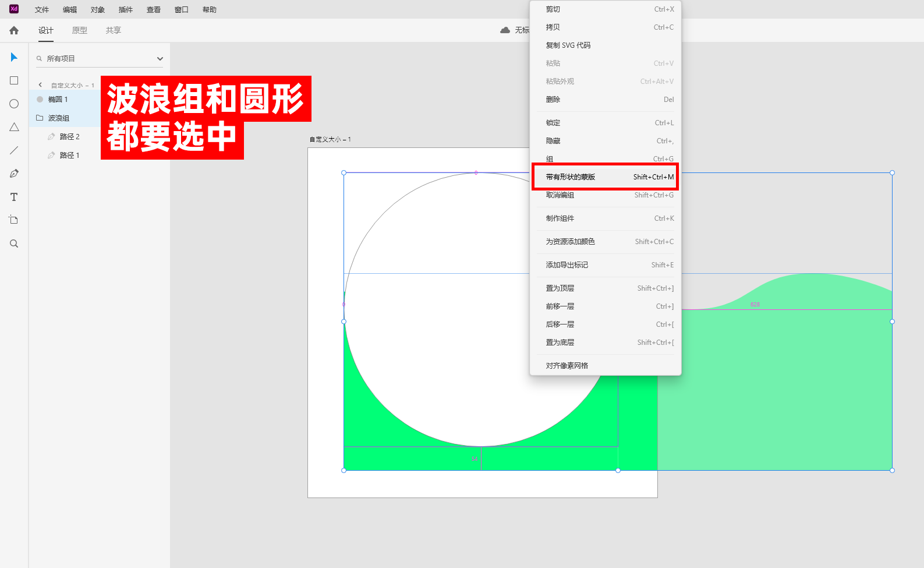The height and width of the screenshot is (568, 924).
Task: Choose 锁定 from context menu
Action: coord(606,123)
